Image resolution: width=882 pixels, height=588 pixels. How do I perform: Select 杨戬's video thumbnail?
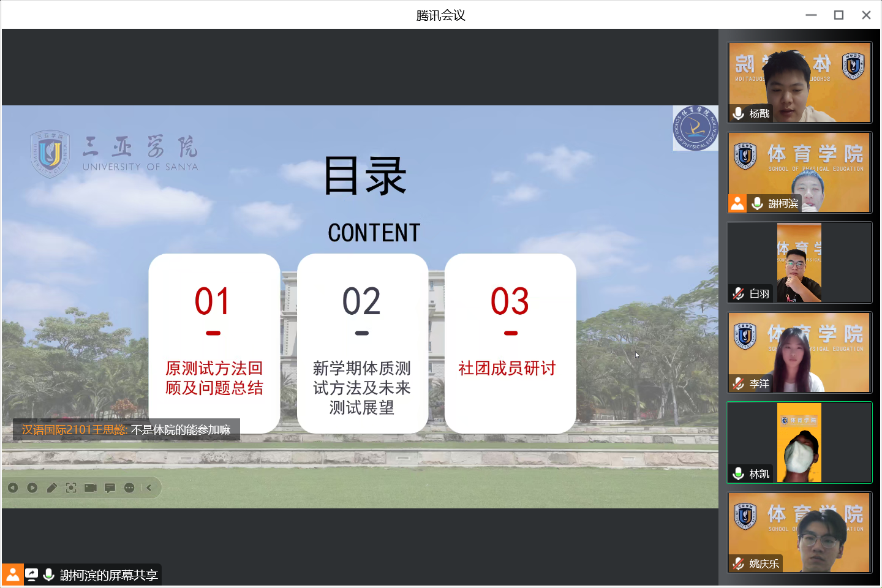click(799, 83)
